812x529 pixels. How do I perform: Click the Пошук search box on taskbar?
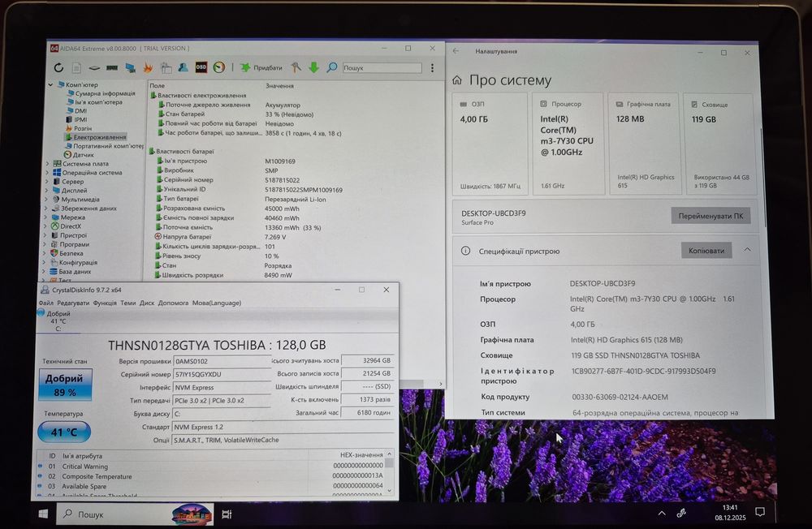[135, 514]
